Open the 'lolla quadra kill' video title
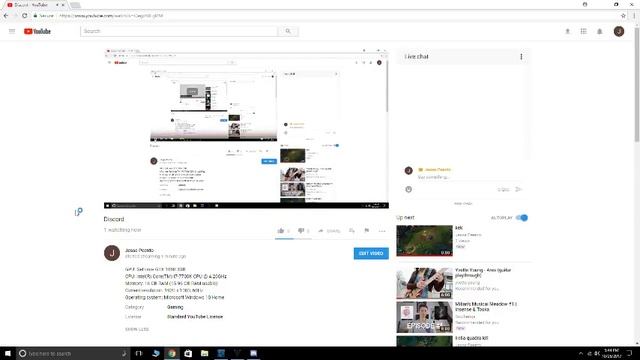 pos(471,338)
